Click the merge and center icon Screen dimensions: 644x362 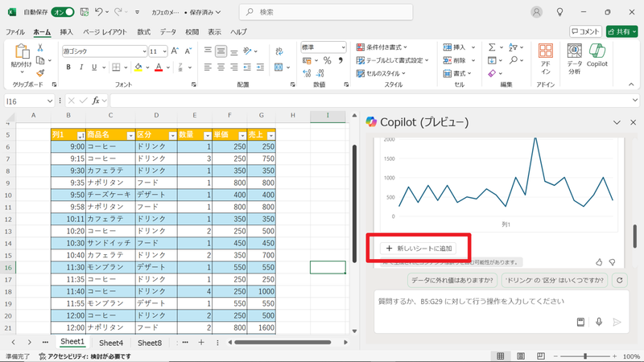coord(279,68)
